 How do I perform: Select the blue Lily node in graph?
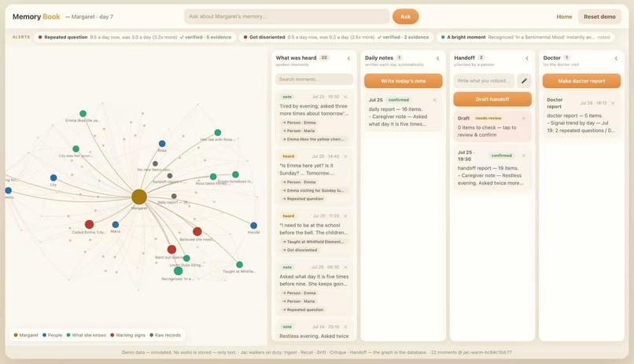[53, 178]
